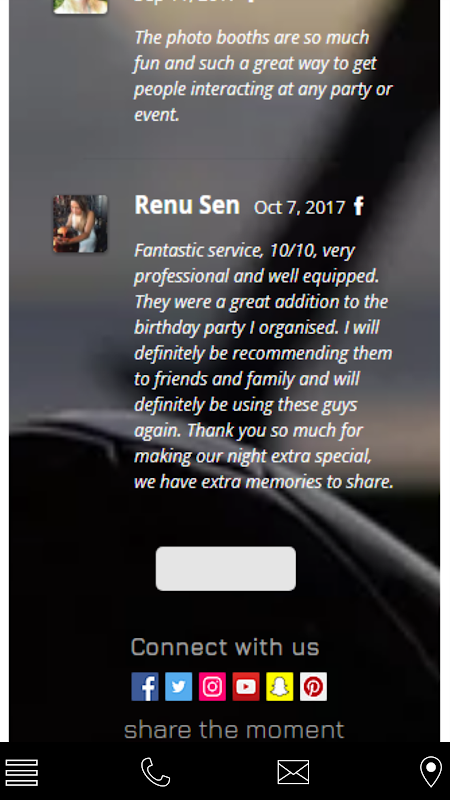Screen dimensions: 450x800
Task: Click Renu Sen's Fantastic service review text
Action: point(264,366)
